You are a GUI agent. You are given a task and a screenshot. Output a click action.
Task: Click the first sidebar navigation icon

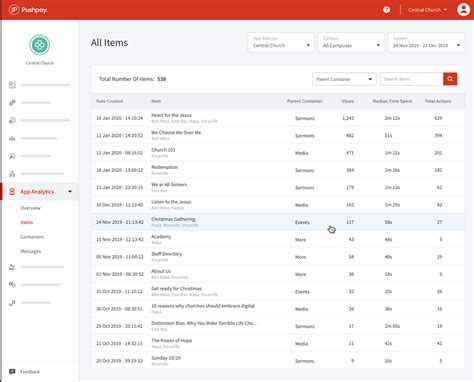click(12, 85)
